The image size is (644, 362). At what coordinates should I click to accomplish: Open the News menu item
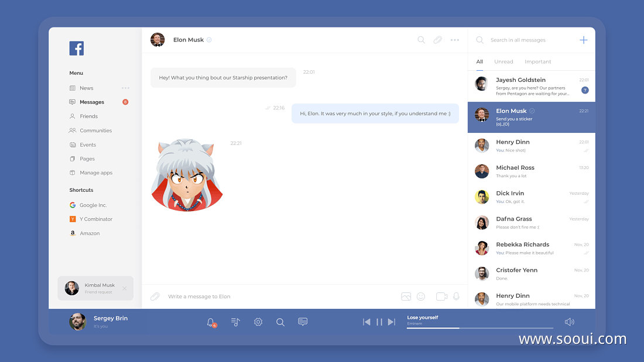click(x=86, y=88)
